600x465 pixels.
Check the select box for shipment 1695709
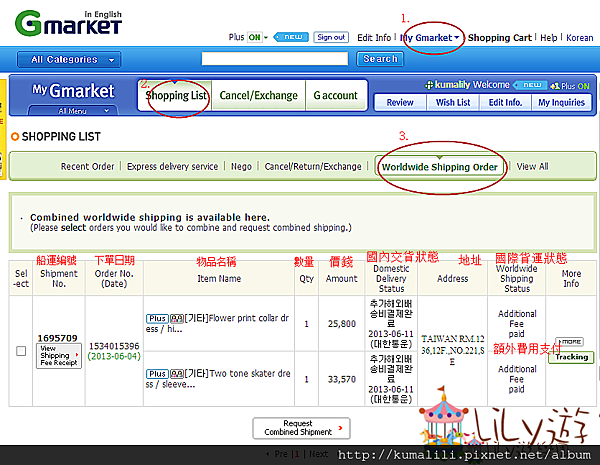pyautogui.click(x=21, y=351)
